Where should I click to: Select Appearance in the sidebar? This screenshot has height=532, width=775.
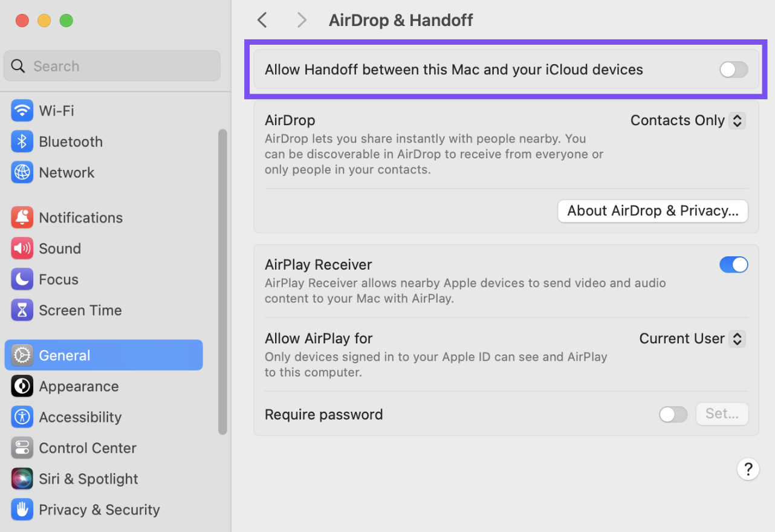click(x=79, y=386)
